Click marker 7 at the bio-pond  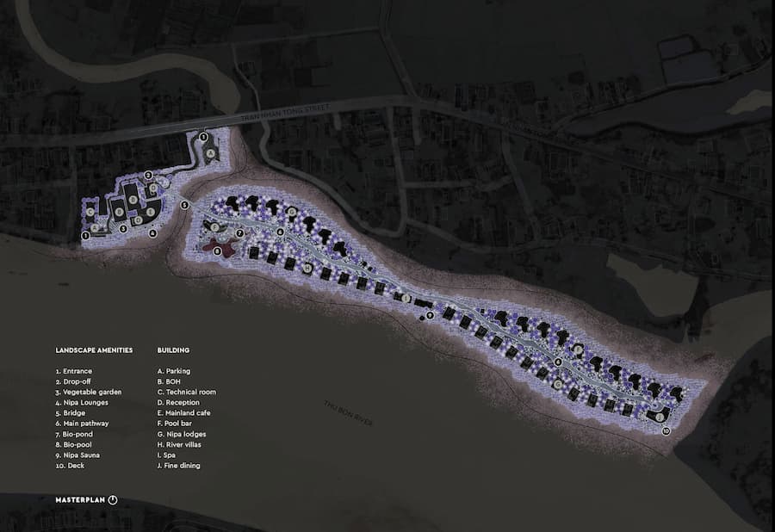239,232
